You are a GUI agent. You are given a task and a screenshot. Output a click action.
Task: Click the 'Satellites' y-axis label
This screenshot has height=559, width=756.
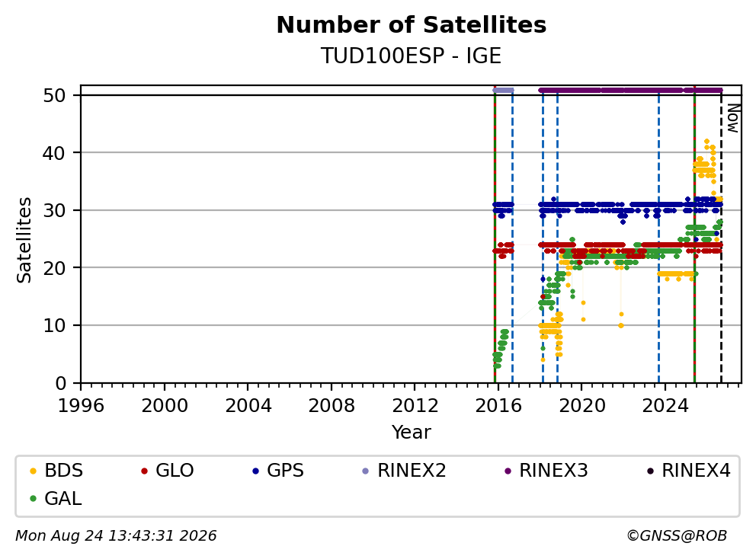24,240
